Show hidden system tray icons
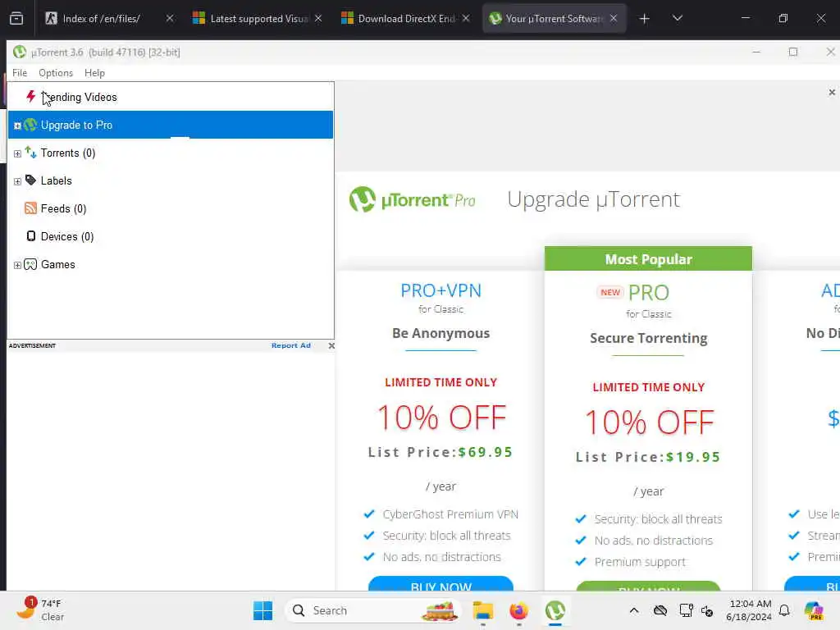840x630 pixels. [634, 610]
